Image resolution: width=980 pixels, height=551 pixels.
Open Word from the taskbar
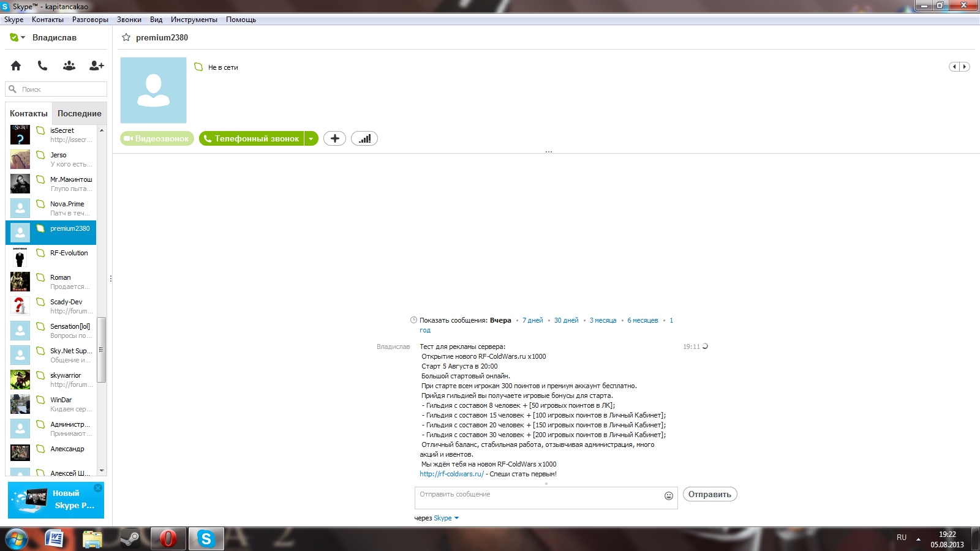pyautogui.click(x=55, y=539)
